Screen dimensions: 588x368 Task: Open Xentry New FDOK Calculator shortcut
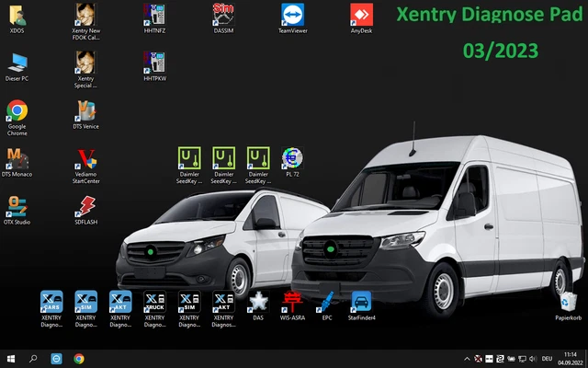point(85,22)
